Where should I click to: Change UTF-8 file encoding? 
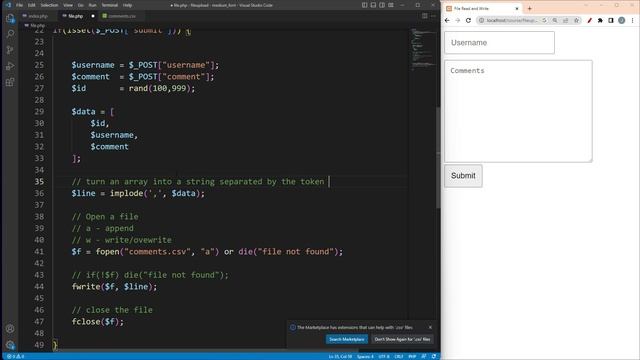tap(384, 356)
